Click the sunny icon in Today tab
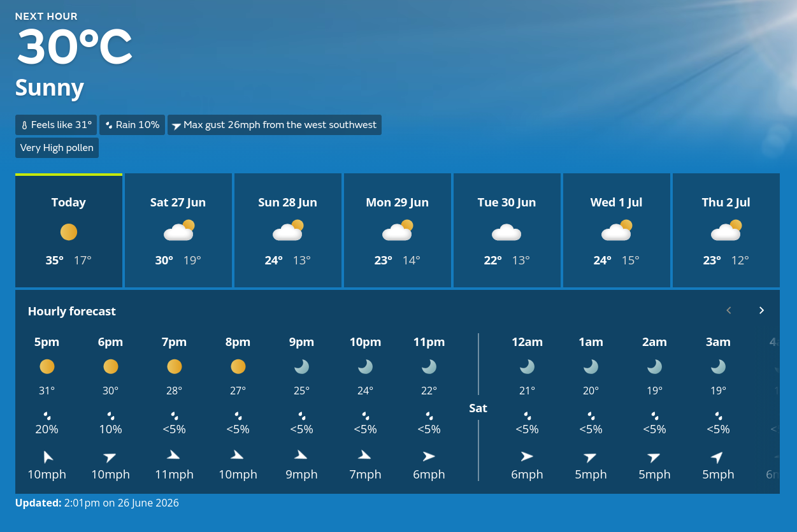 (x=69, y=232)
